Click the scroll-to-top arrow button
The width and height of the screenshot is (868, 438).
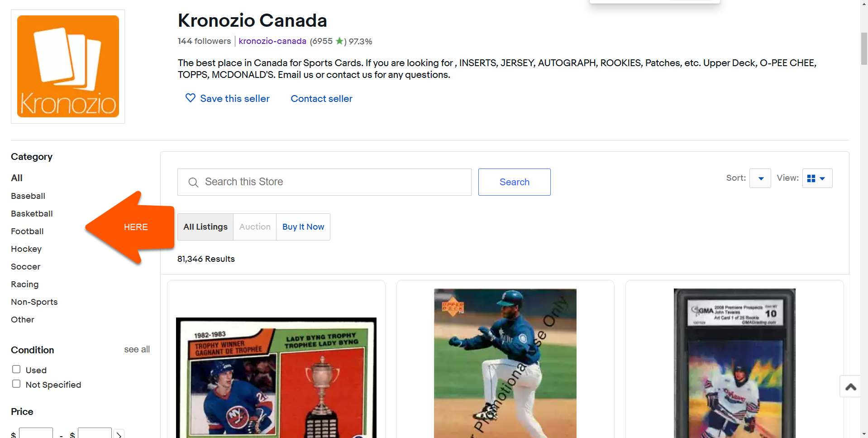tap(850, 386)
